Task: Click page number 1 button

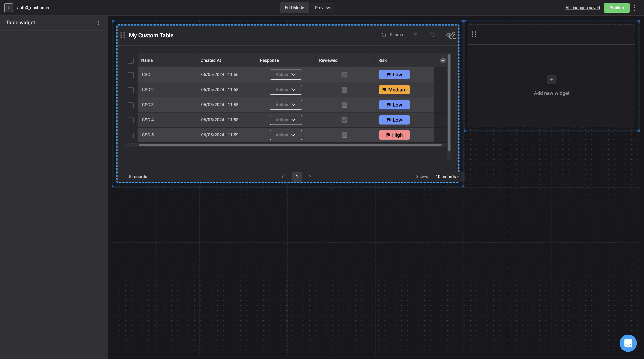Action: tap(297, 177)
